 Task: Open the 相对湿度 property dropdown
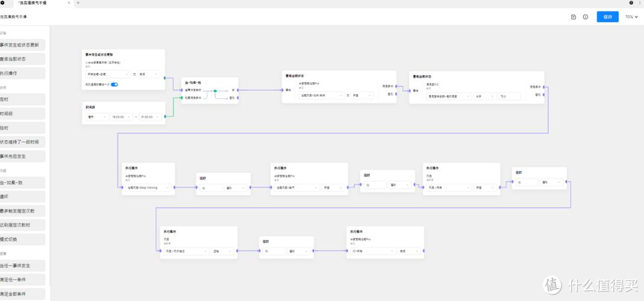tap(449, 96)
